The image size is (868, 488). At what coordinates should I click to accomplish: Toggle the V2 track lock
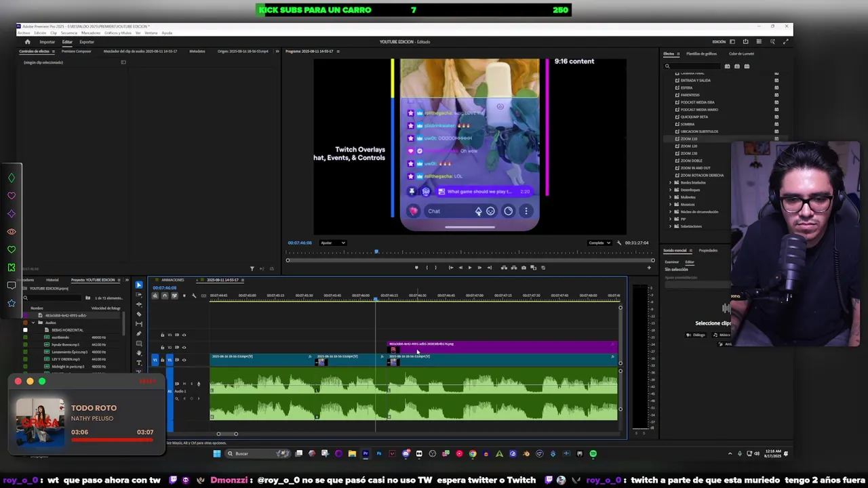click(x=162, y=347)
